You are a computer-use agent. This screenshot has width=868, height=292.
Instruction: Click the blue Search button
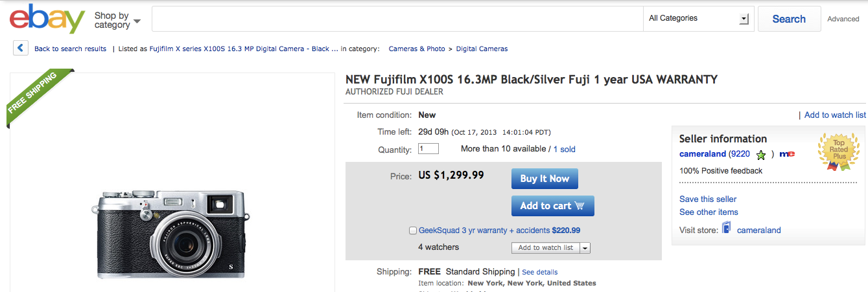point(789,19)
